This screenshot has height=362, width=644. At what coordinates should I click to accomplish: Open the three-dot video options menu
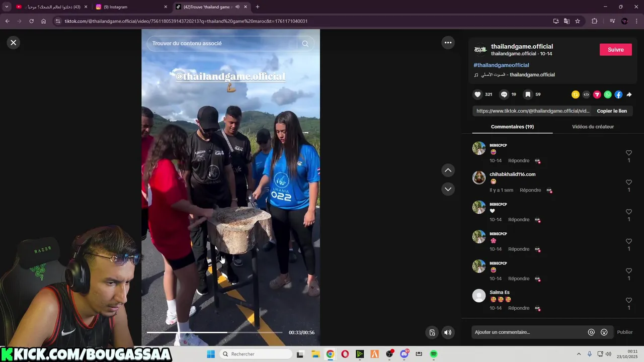448,43
